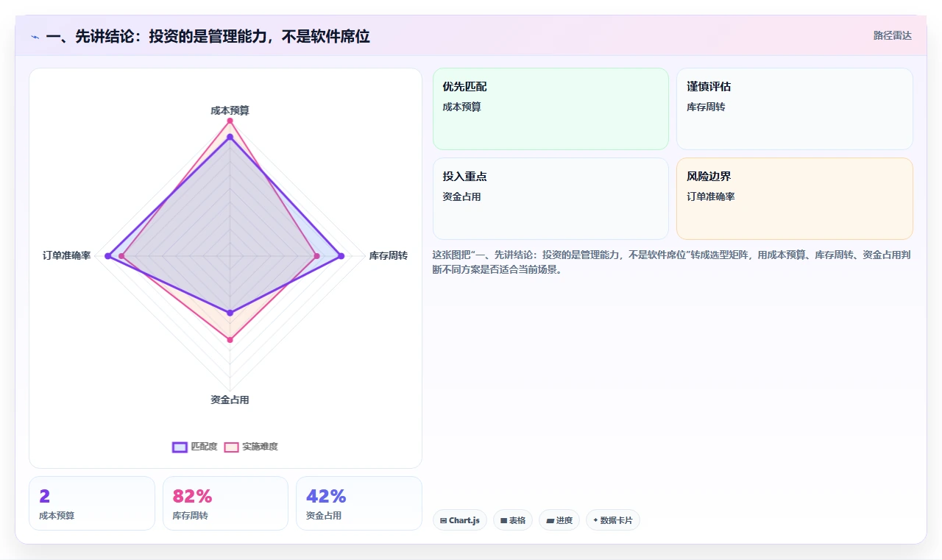This screenshot has width=942, height=560.
Task: Toggle the 匹配度 legend swatch
Action: click(180, 447)
